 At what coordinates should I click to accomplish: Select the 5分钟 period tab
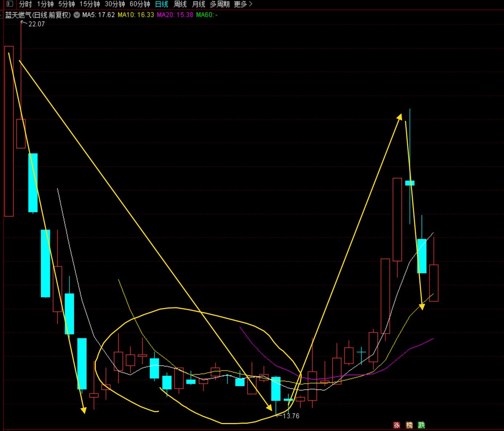[x=67, y=4]
